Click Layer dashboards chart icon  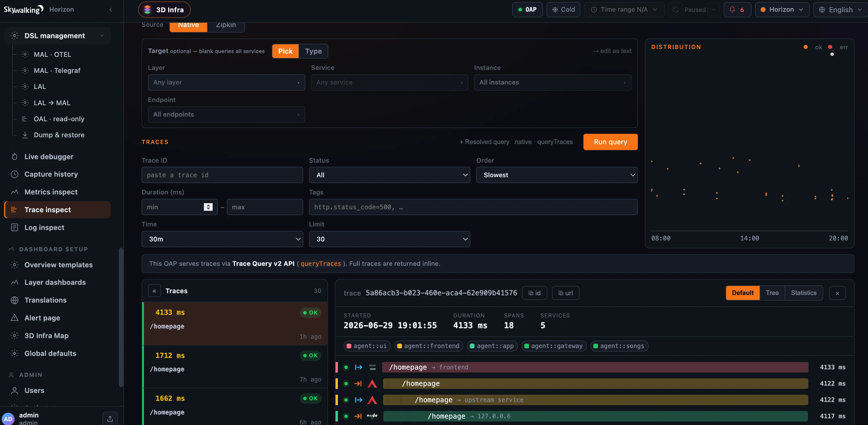[x=15, y=282]
